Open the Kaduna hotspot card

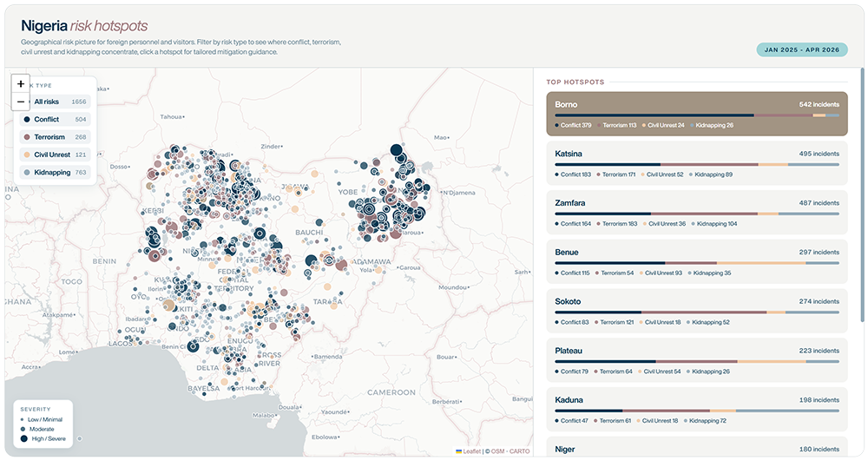click(x=696, y=410)
